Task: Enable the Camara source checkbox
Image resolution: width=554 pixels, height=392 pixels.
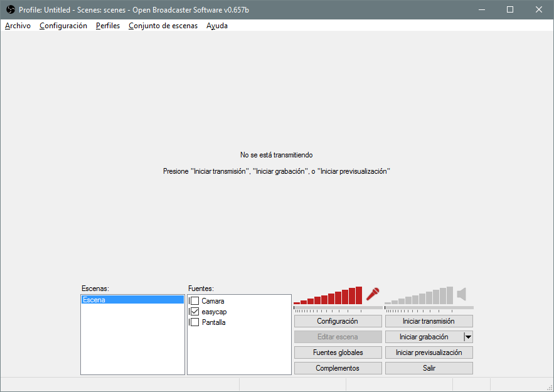Action: coord(194,301)
